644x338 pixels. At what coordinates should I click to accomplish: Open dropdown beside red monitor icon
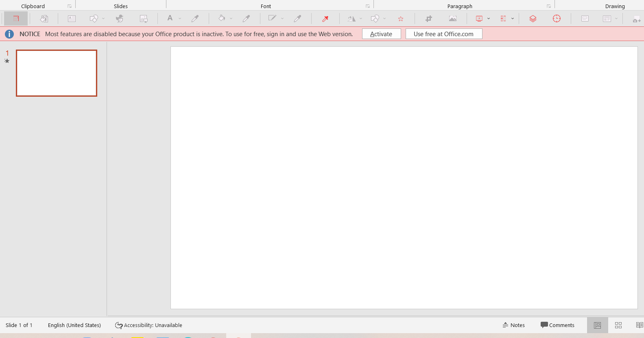click(x=489, y=19)
